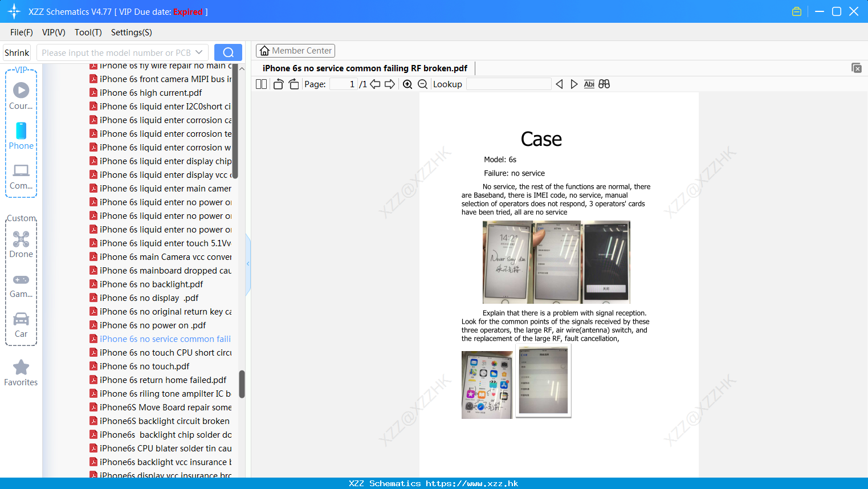This screenshot has width=868, height=489.
Task: Select highlighted 'iPhone 6s no service common' file
Action: [x=161, y=339]
